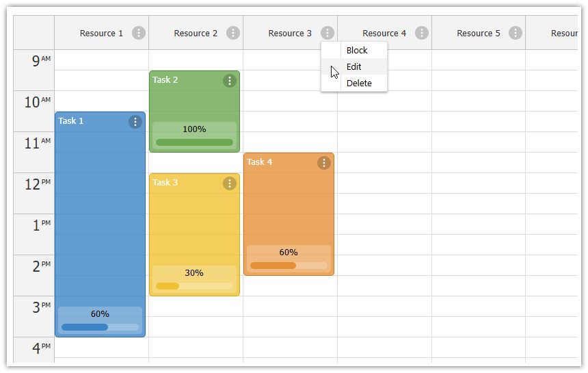Choose Edit from the context menu
The height and width of the screenshot is (373, 588).
click(x=354, y=67)
